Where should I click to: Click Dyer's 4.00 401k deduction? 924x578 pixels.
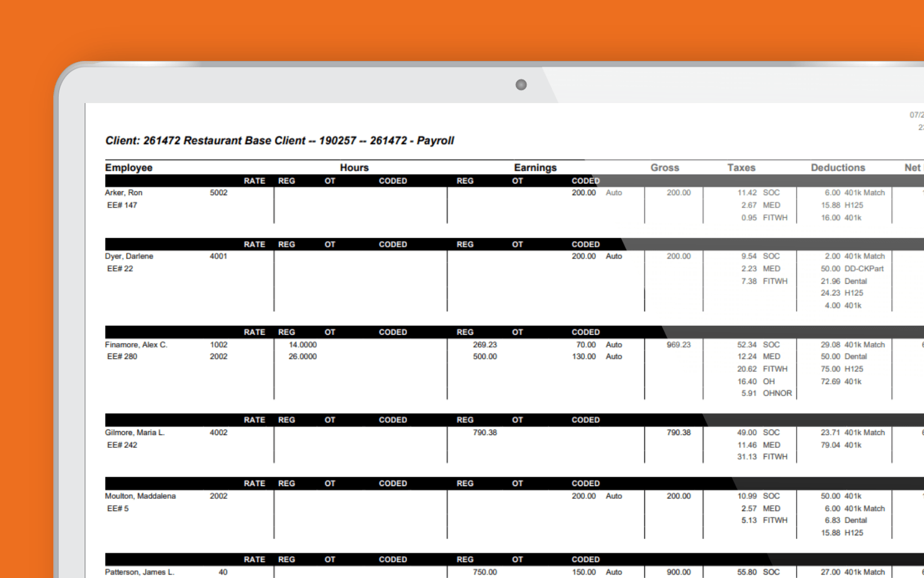(x=843, y=305)
